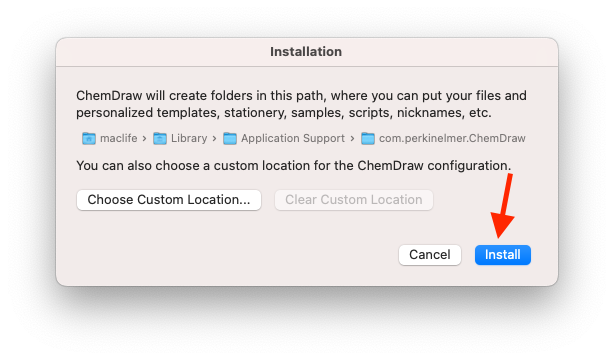Click the chevron after Library

[214, 139]
